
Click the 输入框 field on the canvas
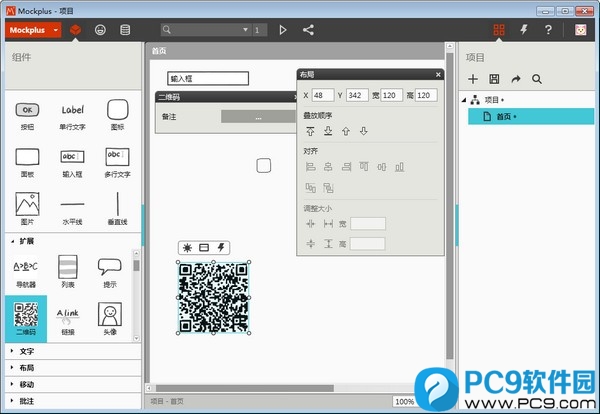208,78
